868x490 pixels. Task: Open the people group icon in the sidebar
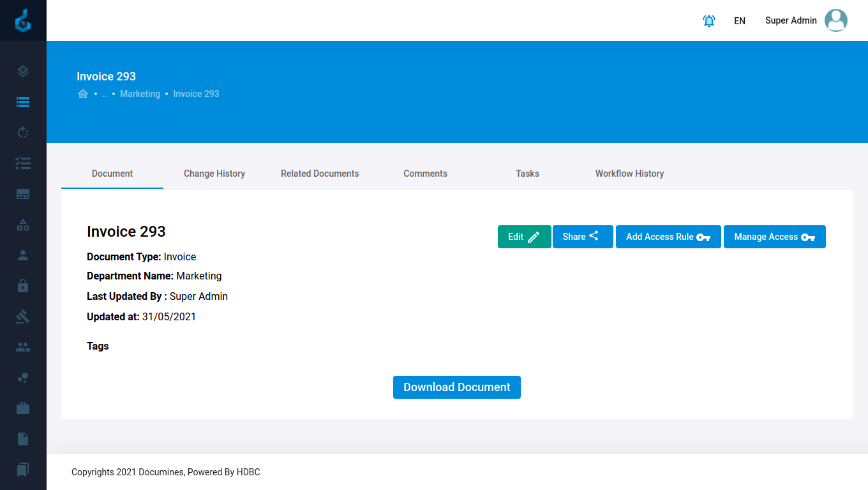[x=23, y=347]
